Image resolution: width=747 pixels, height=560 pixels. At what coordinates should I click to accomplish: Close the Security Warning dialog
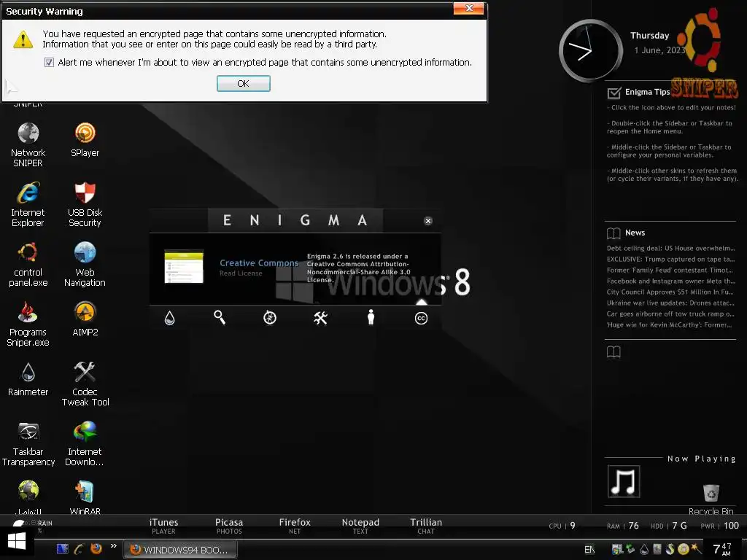pyautogui.click(x=469, y=8)
